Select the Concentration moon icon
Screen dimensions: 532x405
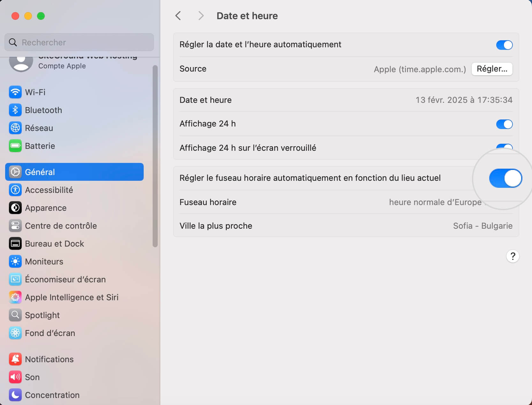15,395
